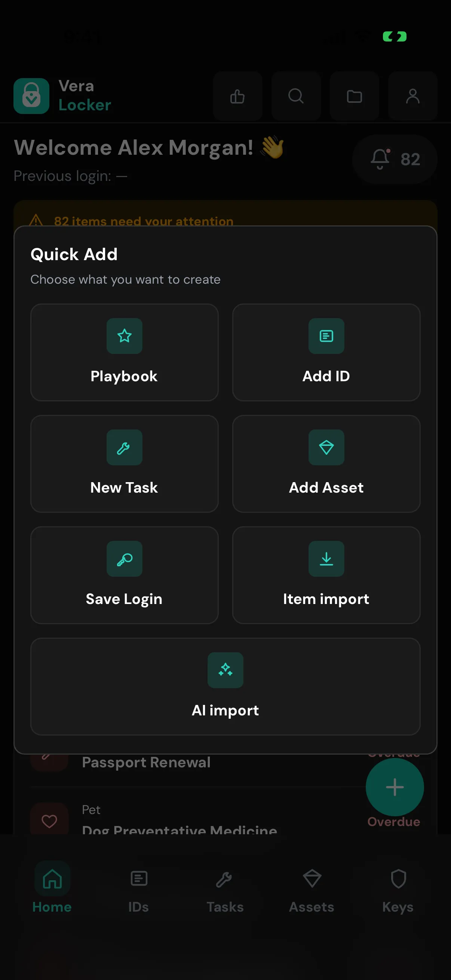451x980 pixels.
Task: Tap the Vera Locker padlock logo
Action: (31, 96)
